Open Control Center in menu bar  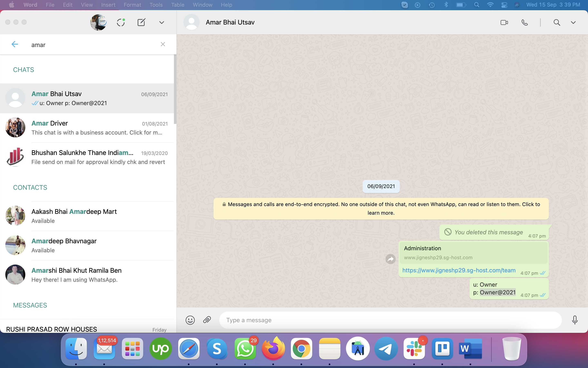504,5
